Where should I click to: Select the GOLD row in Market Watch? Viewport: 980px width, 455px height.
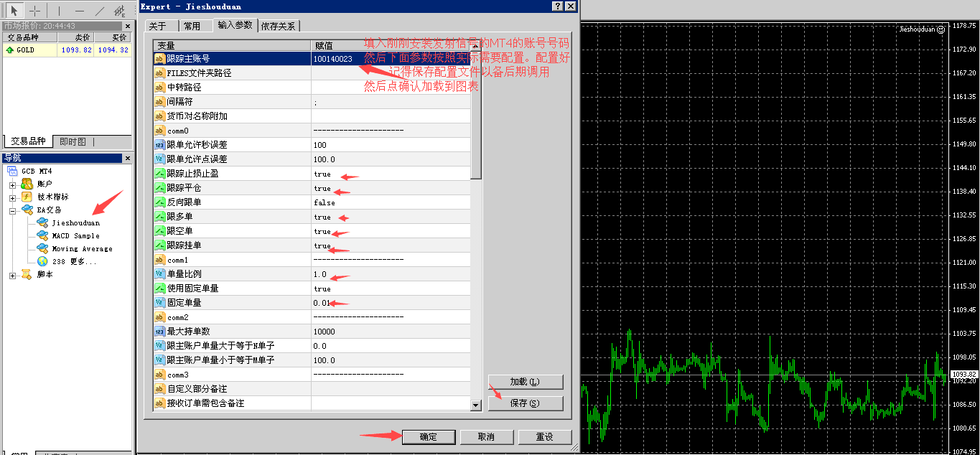pyautogui.click(x=67, y=50)
